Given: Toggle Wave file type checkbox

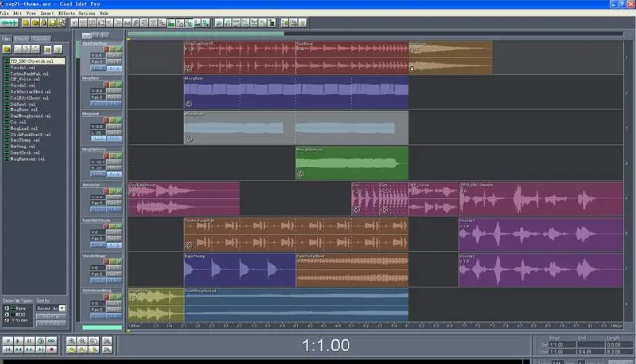Looking at the screenshot, I should 7,309.
